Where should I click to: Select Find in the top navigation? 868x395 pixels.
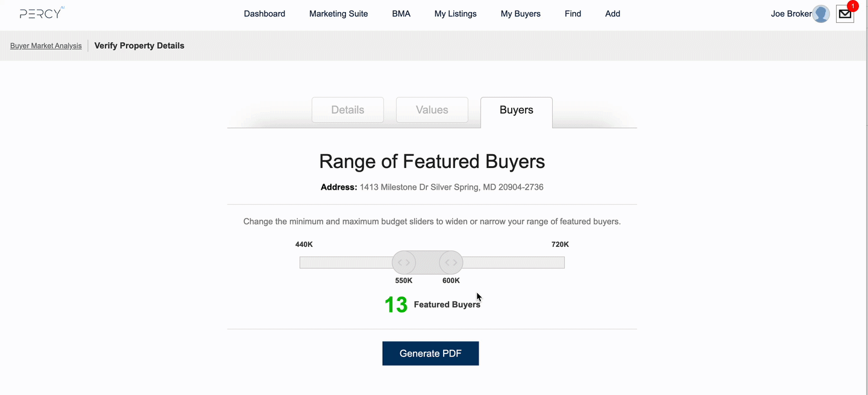tap(573, 14)
